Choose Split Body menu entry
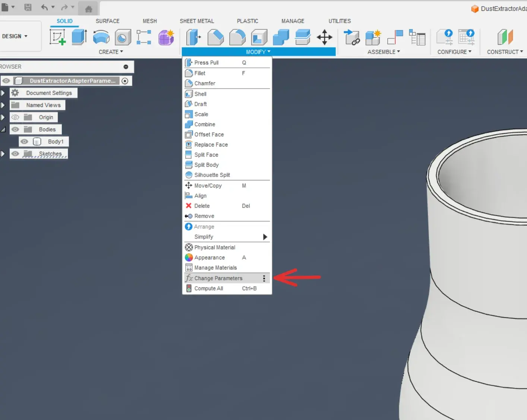 tap(227, 165)
